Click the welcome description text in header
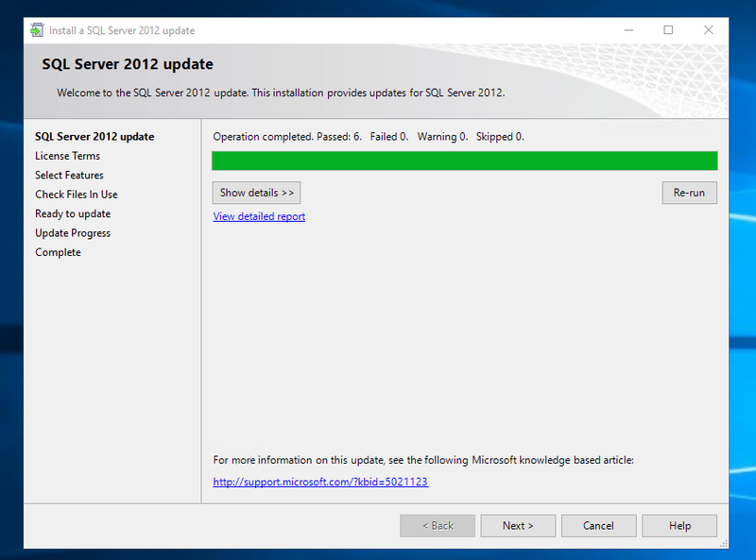The width and height of the screenshot is (756, 560). 281,93
